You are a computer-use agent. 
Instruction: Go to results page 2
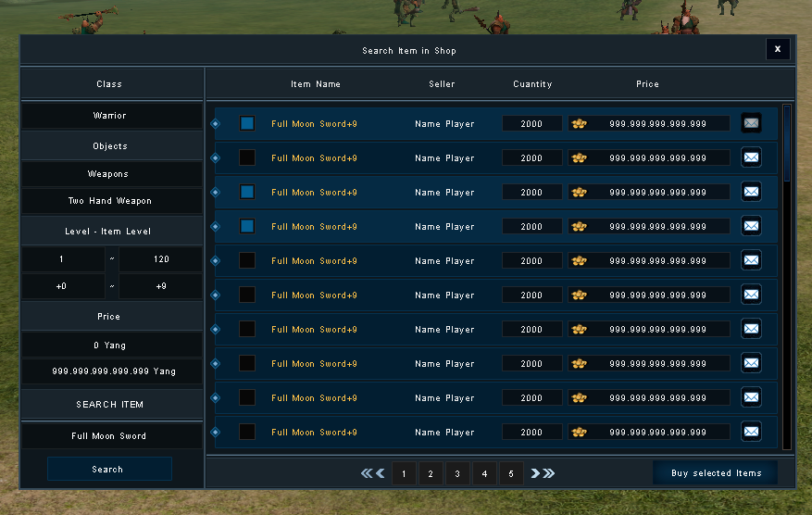pyautogui.click(x=431, y=473)
